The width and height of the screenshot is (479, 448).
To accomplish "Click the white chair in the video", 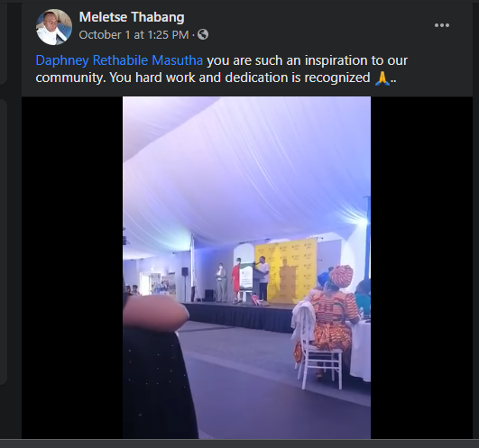I will [316, 348].
